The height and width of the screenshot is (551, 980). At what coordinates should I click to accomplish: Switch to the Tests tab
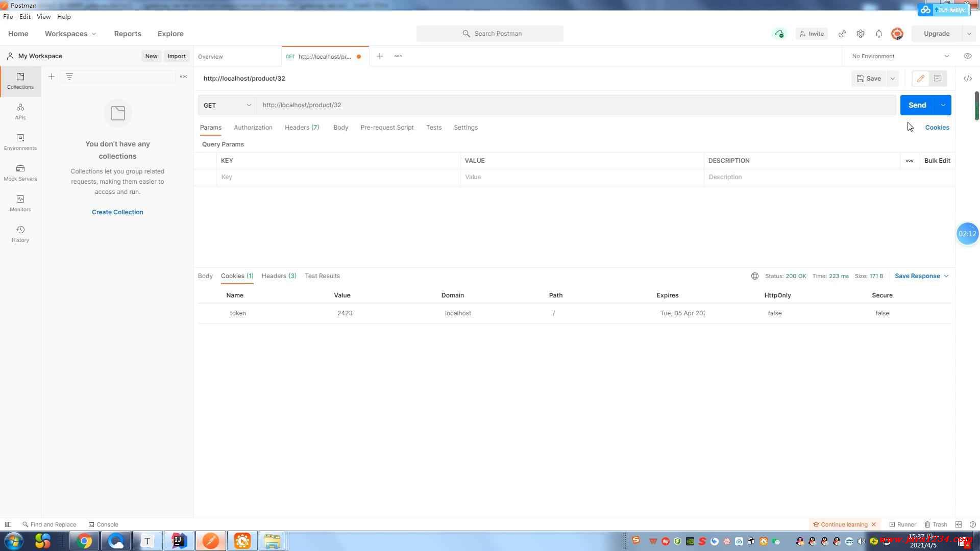coord(434,128)
